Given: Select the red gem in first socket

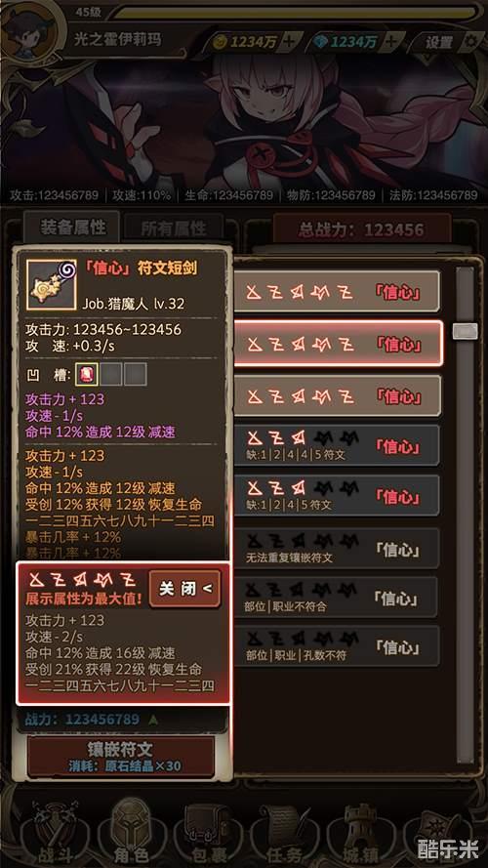Looking at the screenshot, I should click(x=89, y=375).
